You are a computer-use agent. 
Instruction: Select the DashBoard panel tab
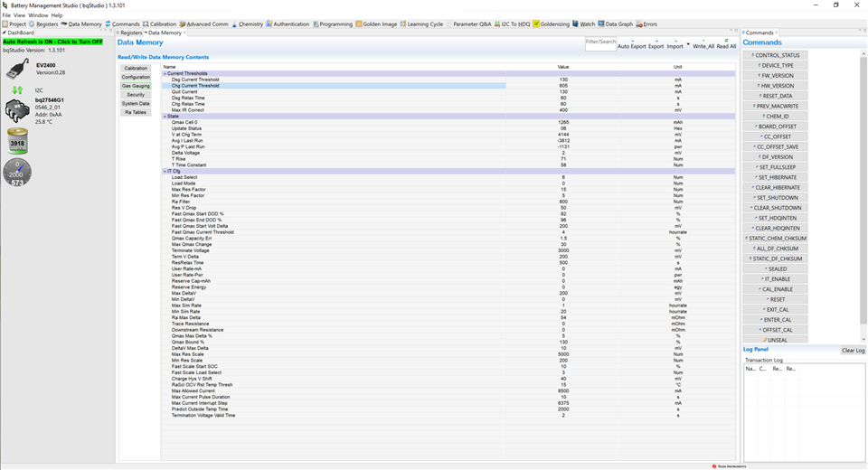click(19, 33)
